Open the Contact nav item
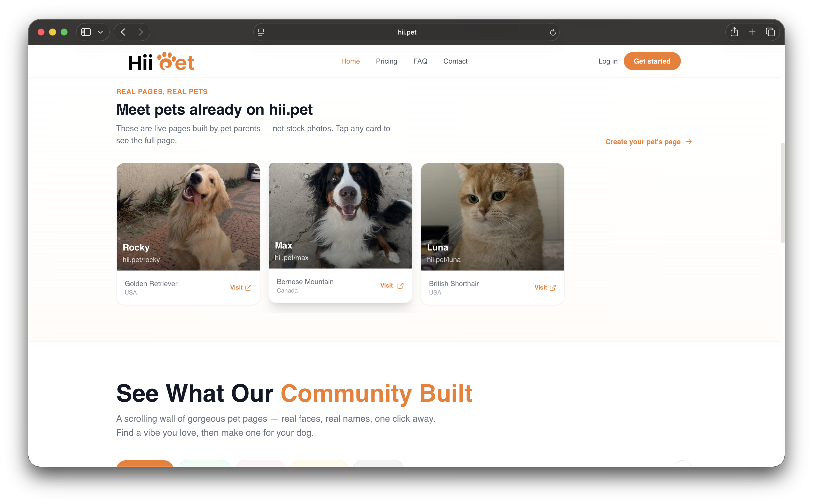813x504 pixels. click(455, 61)
